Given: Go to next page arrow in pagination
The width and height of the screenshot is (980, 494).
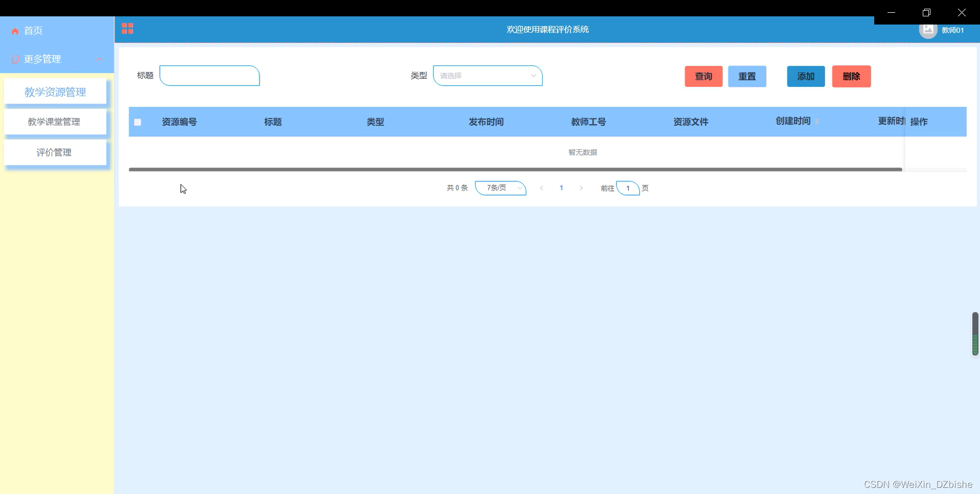Looking at the screenshot, I should (x=581, y=188).
